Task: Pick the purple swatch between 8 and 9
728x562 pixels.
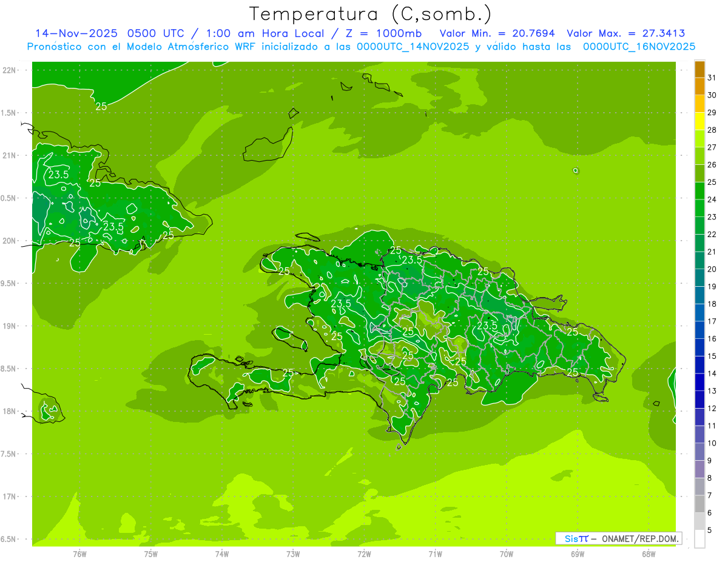Action: (699, 469)
